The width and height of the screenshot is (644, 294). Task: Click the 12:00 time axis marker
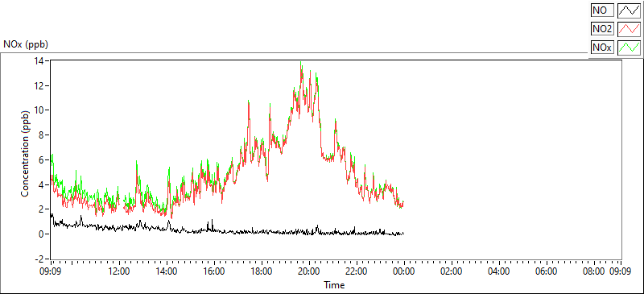click(x=119, y=271)
